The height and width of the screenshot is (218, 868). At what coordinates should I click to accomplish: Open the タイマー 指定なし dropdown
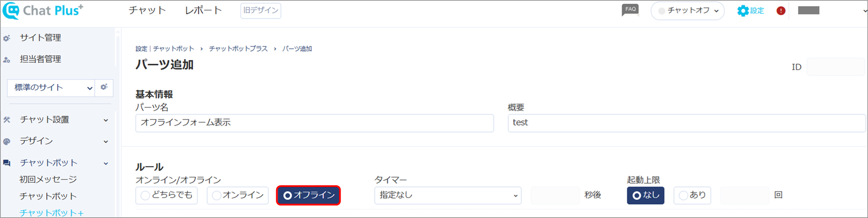click(x=448, y=195)
